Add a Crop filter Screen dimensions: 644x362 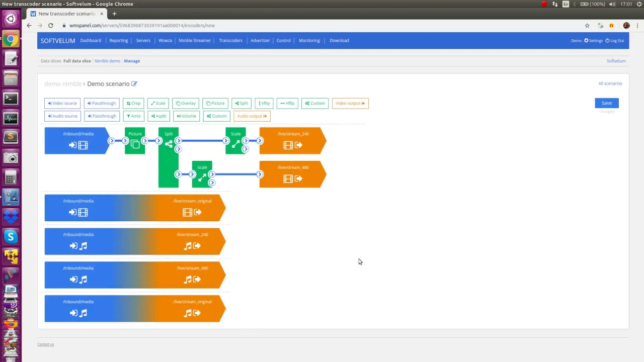[x=134, y=103]
